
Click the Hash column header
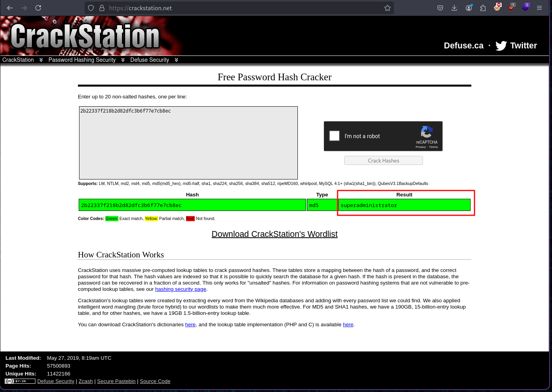192,195
